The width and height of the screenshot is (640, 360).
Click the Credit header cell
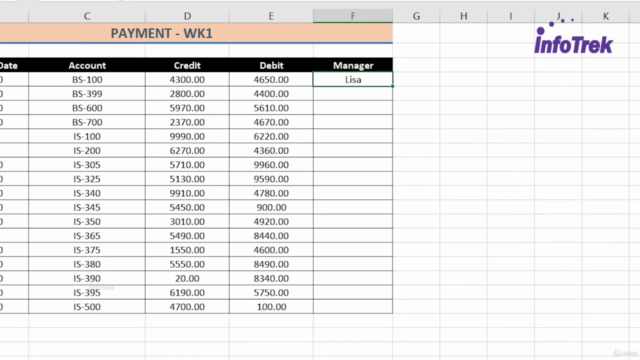tap(187, 65)
